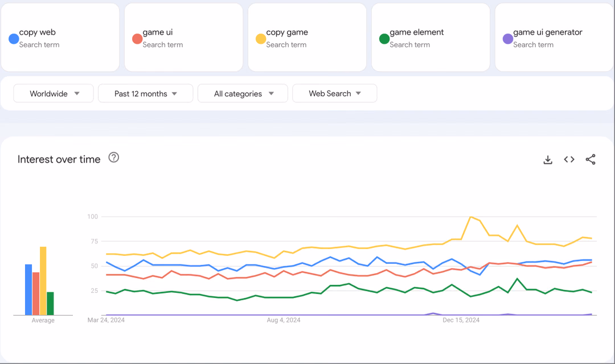Click the purple dot for game ui generator
The width and height of the screenshot is (615, 364).
[508, 39]
